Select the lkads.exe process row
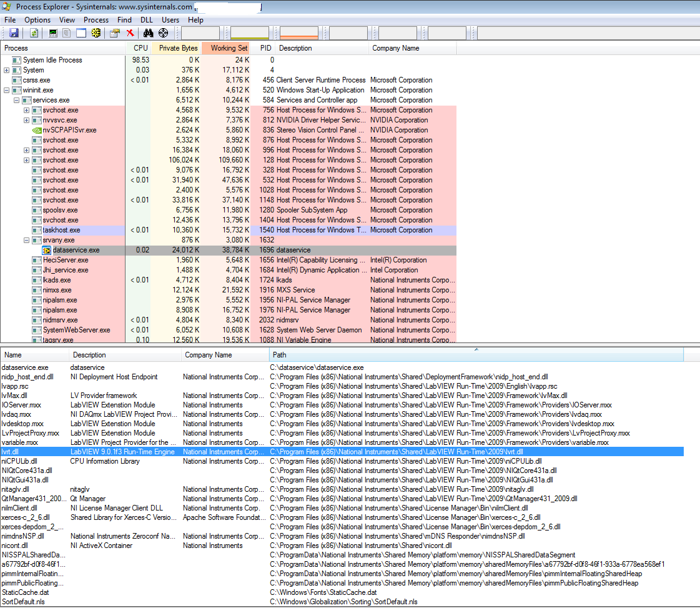Viewport: 700px width, 608px height. [x=229, y=280]
